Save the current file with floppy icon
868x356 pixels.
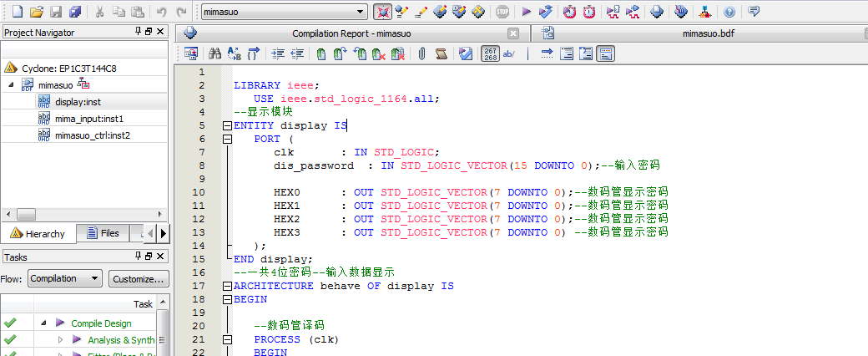56,11
